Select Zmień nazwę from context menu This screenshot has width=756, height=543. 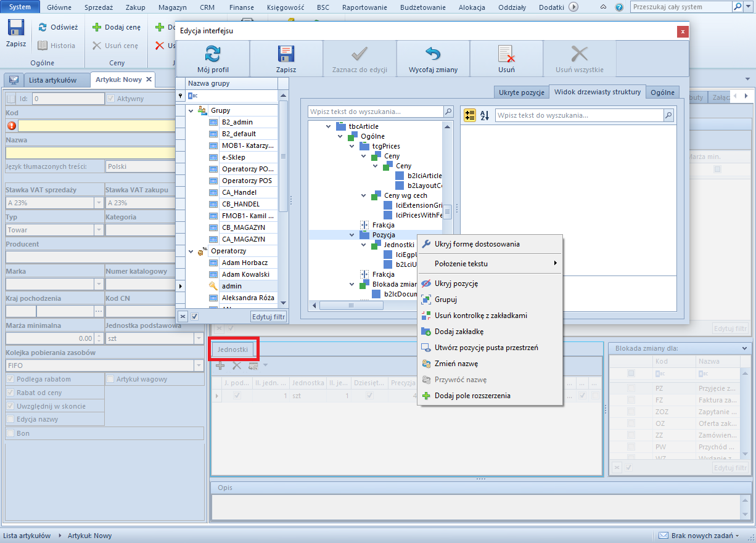tap(490, 364)
